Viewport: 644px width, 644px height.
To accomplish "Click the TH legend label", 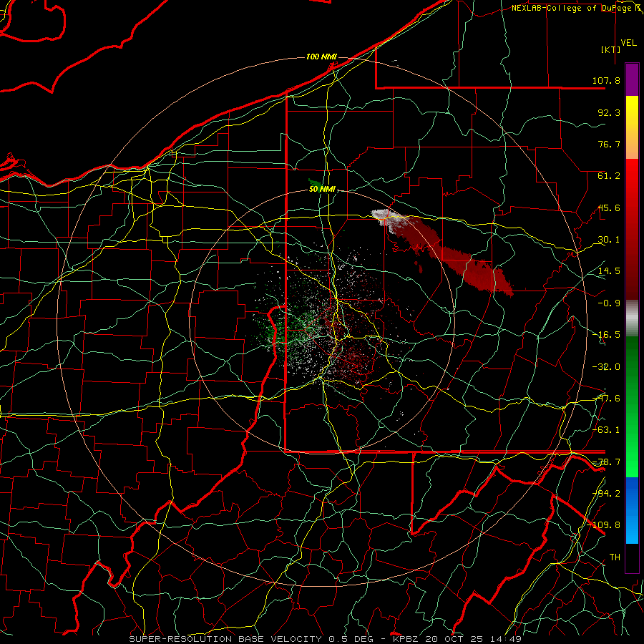I will tap(615, 557).
